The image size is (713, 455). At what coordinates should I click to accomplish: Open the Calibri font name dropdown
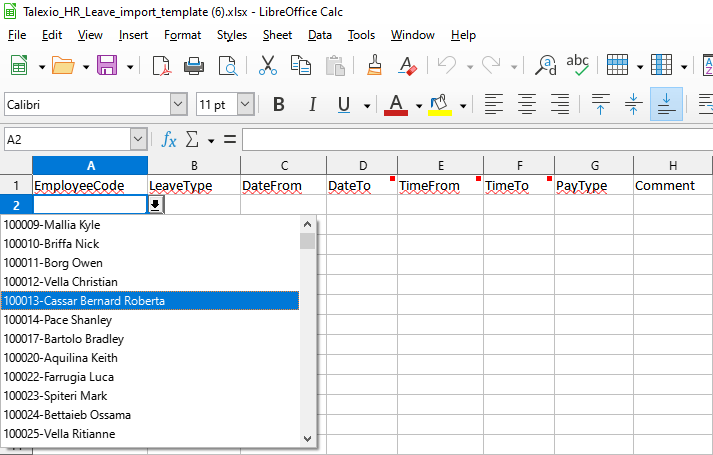(x=179, y=105)
